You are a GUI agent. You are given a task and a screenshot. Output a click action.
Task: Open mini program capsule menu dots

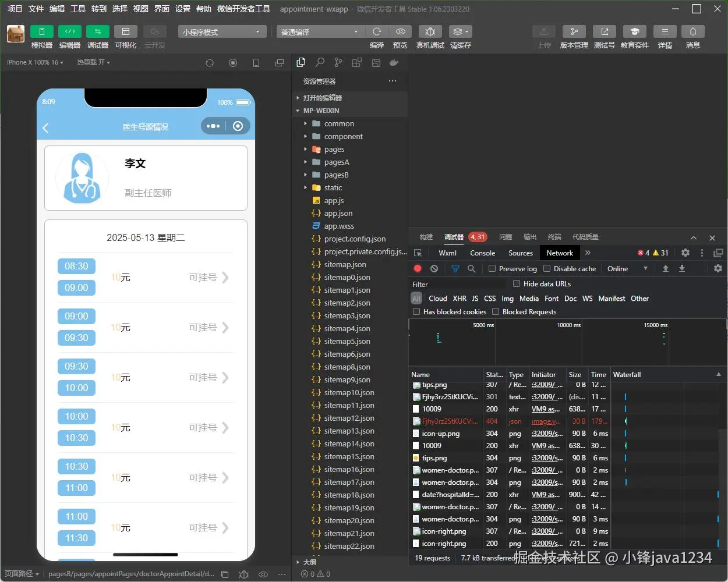(213, 126)
